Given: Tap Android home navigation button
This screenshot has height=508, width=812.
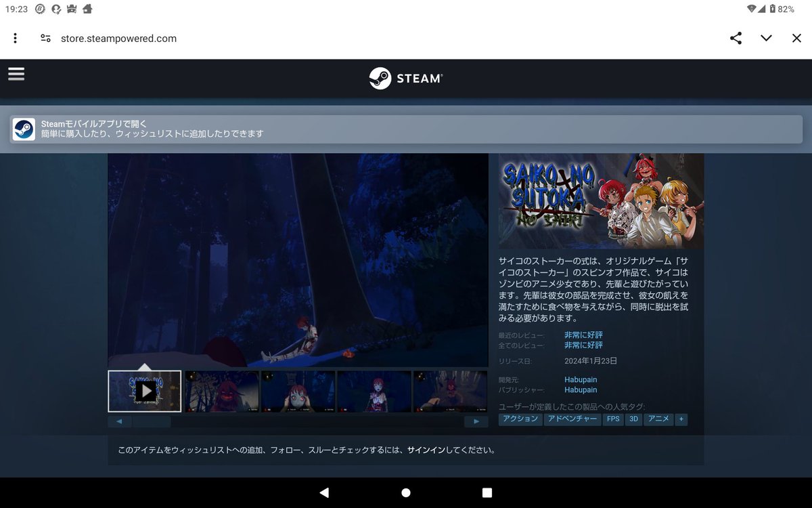Looking at the screenshot, I should [406, 492].
